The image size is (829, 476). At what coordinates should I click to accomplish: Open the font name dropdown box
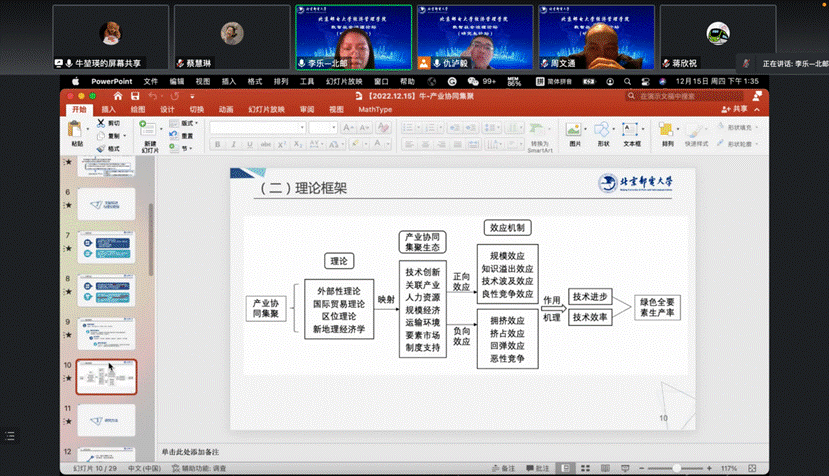point(255,127)
